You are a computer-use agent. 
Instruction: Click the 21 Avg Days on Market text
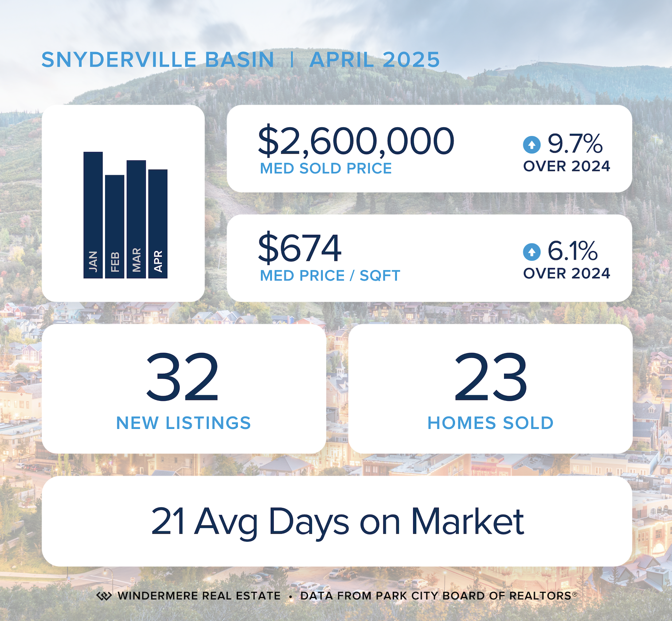pyautogui.click(x=337, y=522)
